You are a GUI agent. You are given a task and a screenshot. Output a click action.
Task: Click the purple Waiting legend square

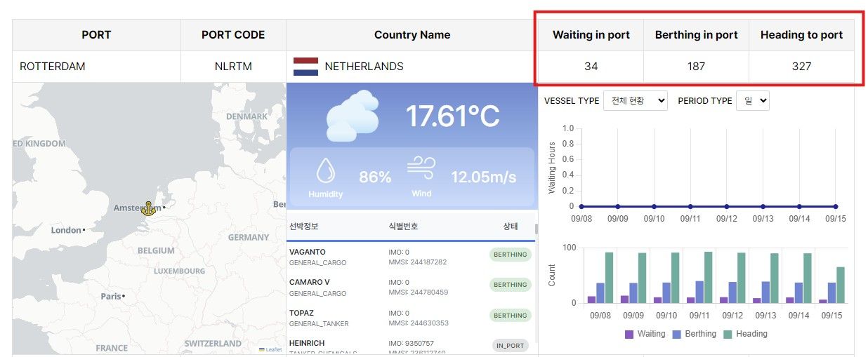[x=629, y=334]
